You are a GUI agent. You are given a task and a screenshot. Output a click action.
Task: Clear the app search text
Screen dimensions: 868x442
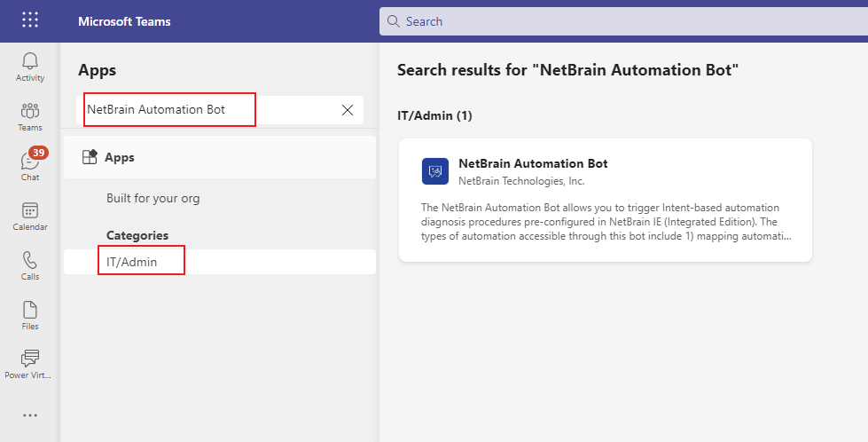click(348, 110)
